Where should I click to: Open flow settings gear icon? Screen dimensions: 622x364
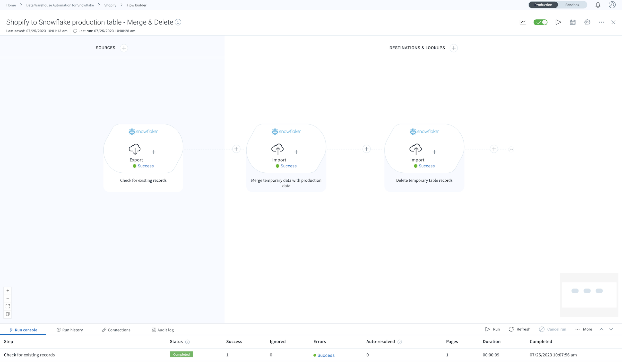(587, 22)
